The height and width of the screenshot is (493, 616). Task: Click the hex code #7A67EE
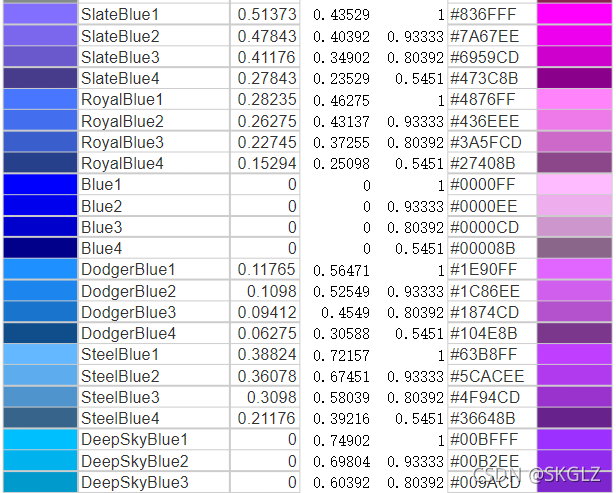[x=485, y=36]
